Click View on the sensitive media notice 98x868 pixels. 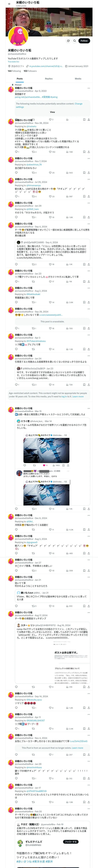(x=52, y=112)
